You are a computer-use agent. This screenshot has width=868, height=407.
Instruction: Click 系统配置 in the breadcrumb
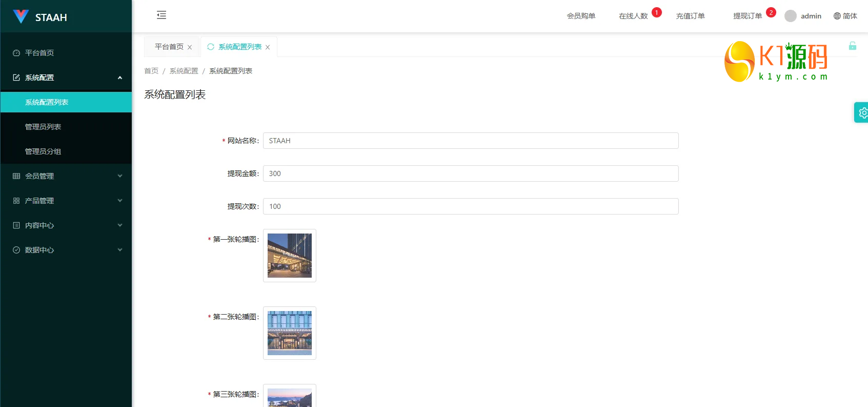(x=184, y=71)
